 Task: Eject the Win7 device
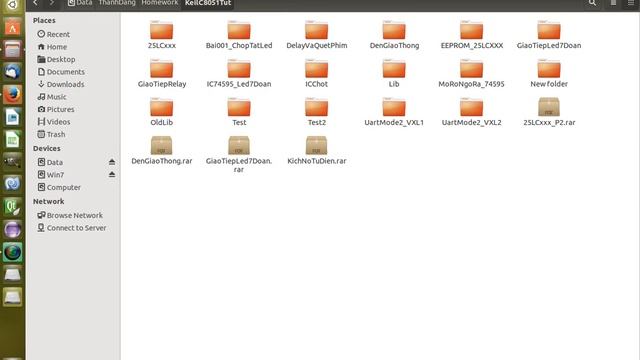tap(112, 175)
